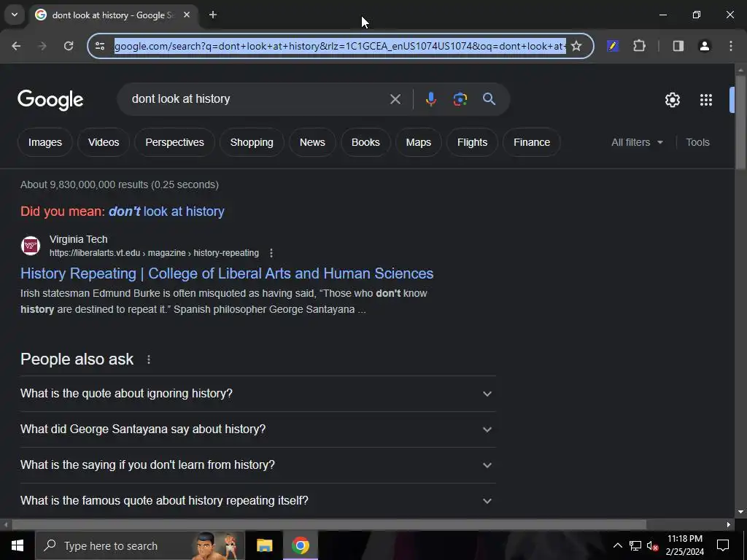
Task: Open more options beside Virginia Tech result
Action: (x=271, y=253)
